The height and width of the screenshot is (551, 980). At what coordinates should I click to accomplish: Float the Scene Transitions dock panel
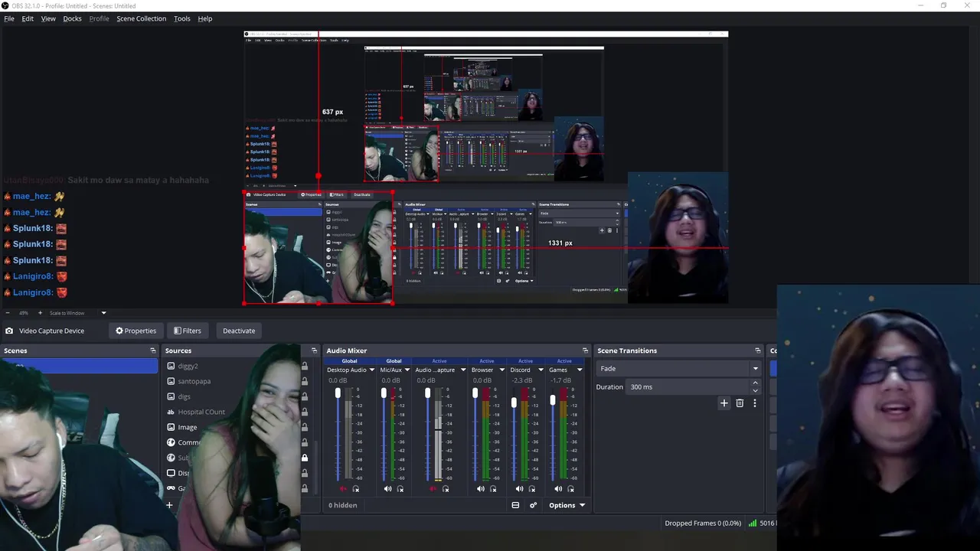[757, 350]
